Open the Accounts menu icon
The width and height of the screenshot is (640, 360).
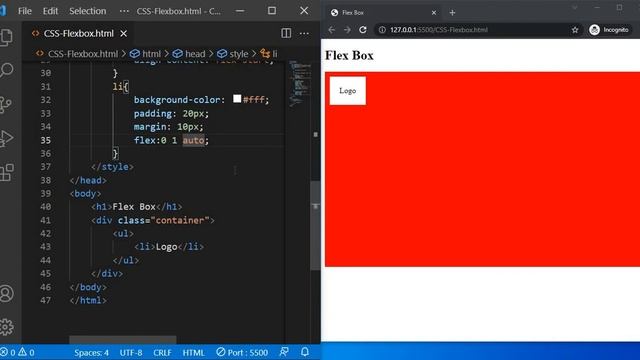[6, 293]
